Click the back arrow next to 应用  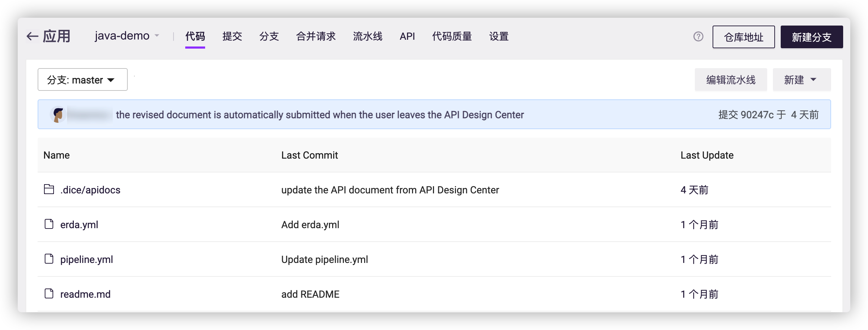pos(33,36)
